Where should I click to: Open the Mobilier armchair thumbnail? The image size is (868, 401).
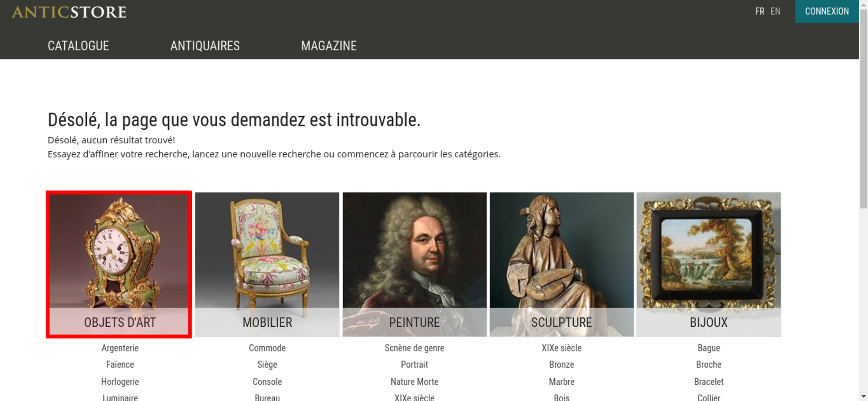pos(267,265)
